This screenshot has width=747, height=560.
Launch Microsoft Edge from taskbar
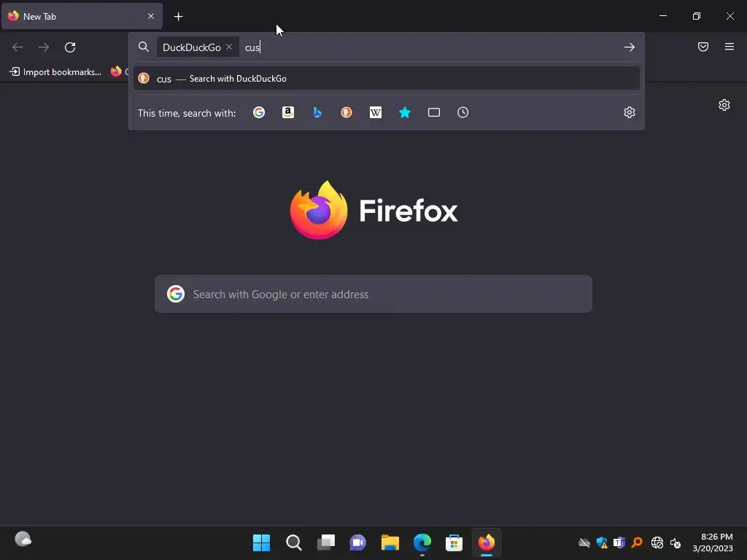tap(422, 542)
